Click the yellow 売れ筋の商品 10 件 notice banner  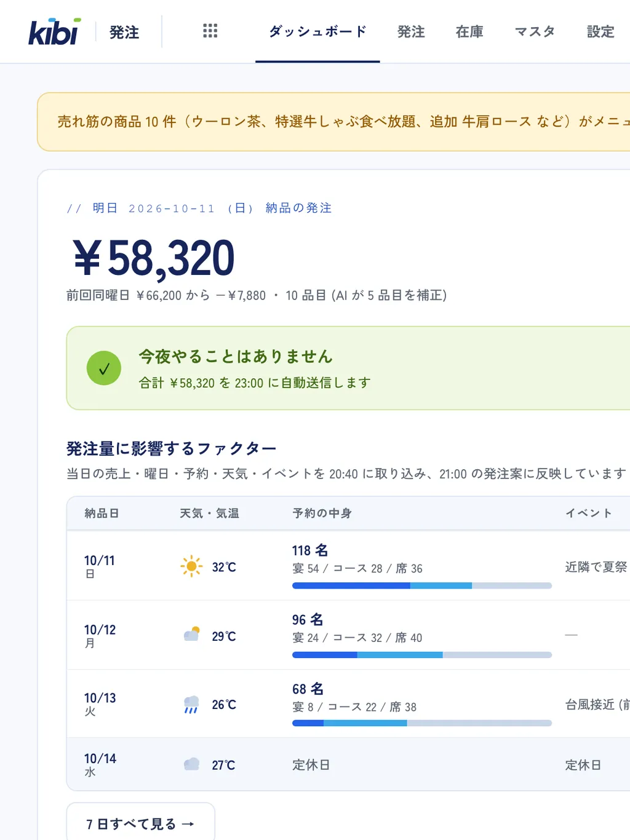(333, 122)
